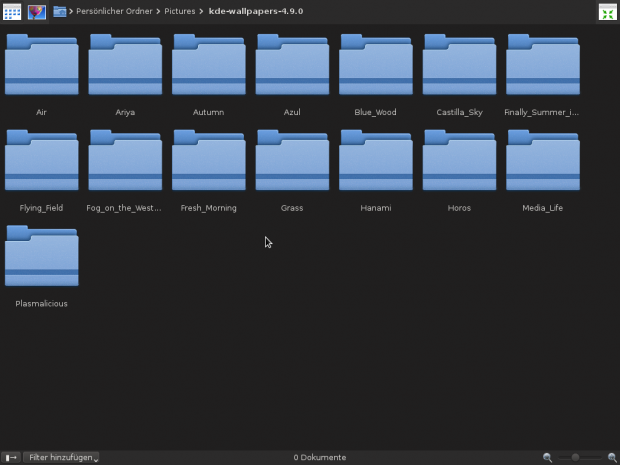This screenshot has height=465, width=620.
Task: Click the folder icon beside the breadcrumb
Action: coord(60,11)
